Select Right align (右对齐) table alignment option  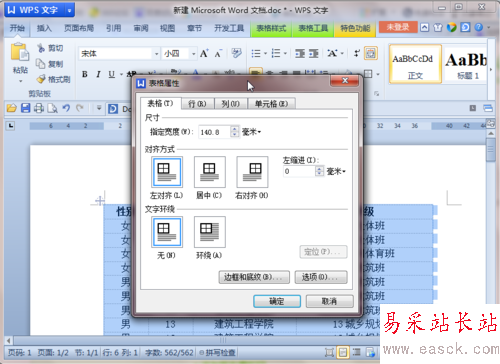coord(252,172)
